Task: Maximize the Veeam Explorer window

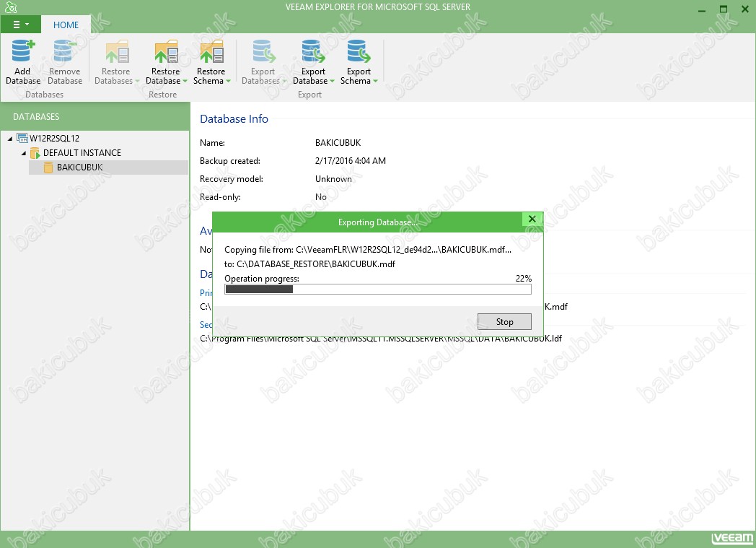Action: click(x=724, y=9)
